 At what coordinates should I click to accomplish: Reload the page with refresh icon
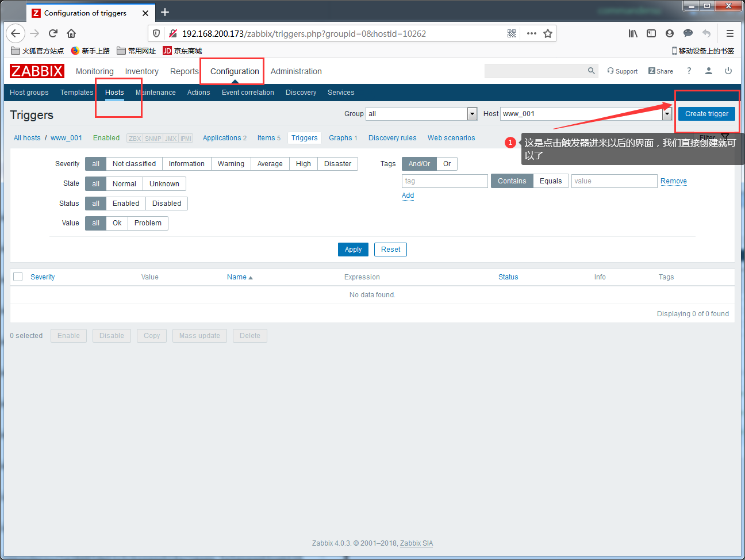point(53,33)
